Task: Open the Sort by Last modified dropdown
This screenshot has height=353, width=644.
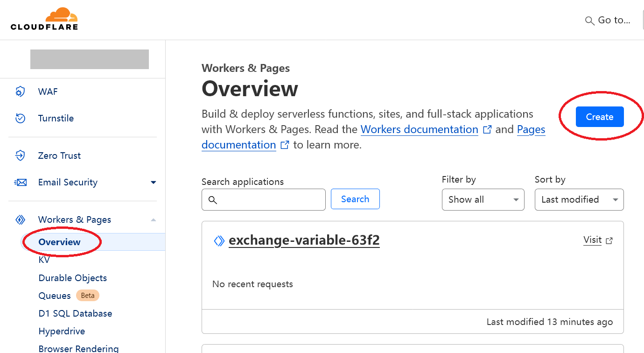Action: point(579,199)
